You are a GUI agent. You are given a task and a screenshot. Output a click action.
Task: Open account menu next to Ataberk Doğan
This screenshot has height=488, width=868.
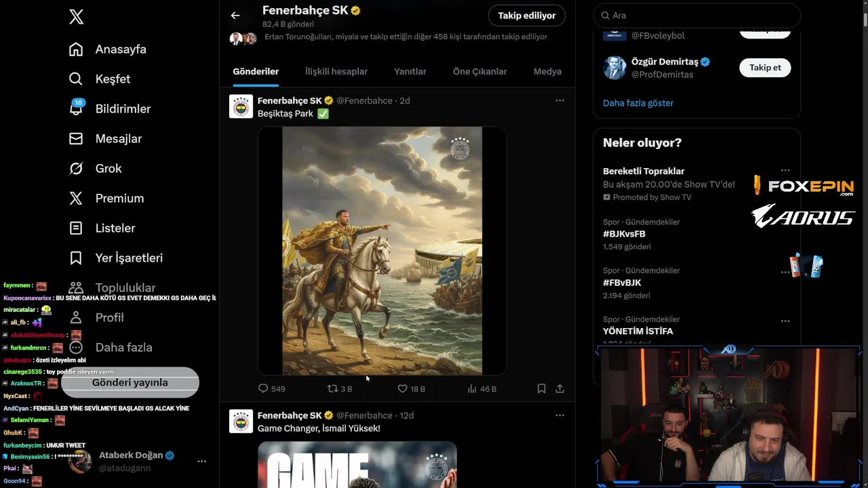coord(201,461)
